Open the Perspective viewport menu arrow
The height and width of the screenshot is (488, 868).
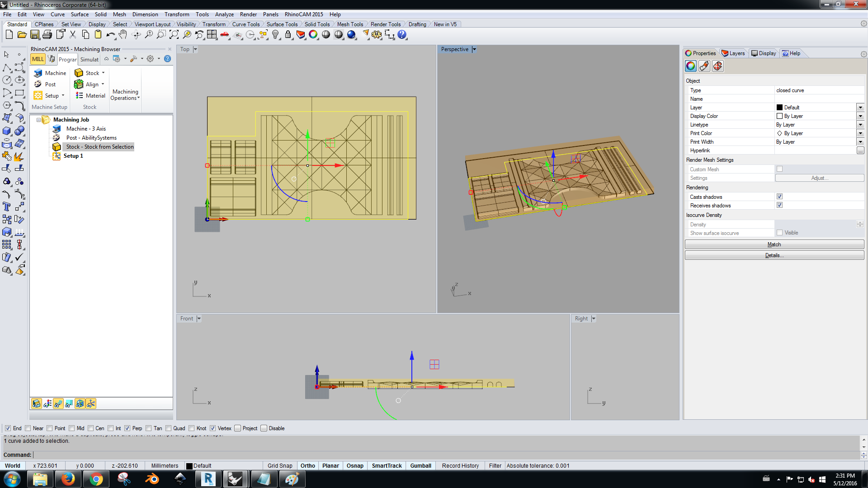tap(474, 49)
